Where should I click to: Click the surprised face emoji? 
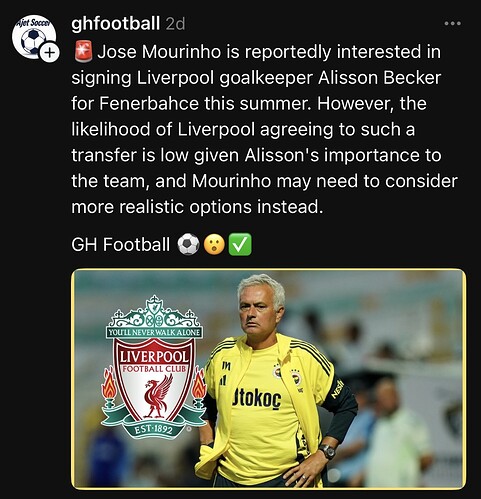(x=214, y=244)
